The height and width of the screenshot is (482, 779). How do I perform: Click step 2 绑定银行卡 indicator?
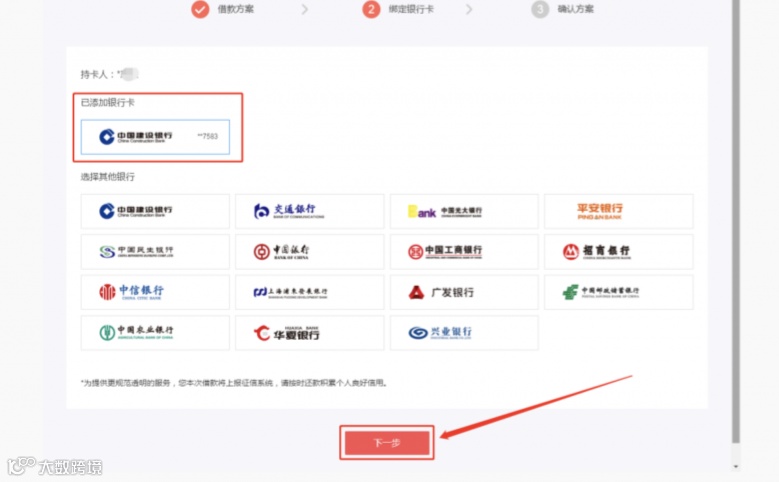(x=398, y=9)
